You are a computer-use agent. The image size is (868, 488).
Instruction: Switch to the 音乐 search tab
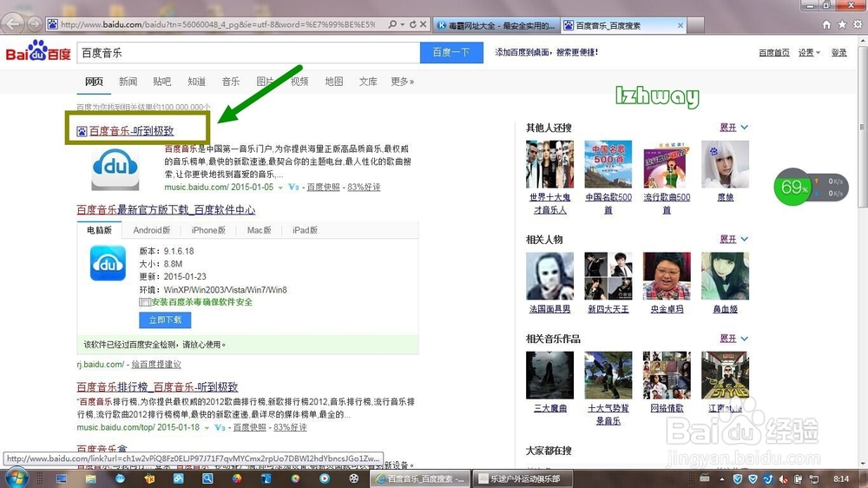[x=231, y=82]
